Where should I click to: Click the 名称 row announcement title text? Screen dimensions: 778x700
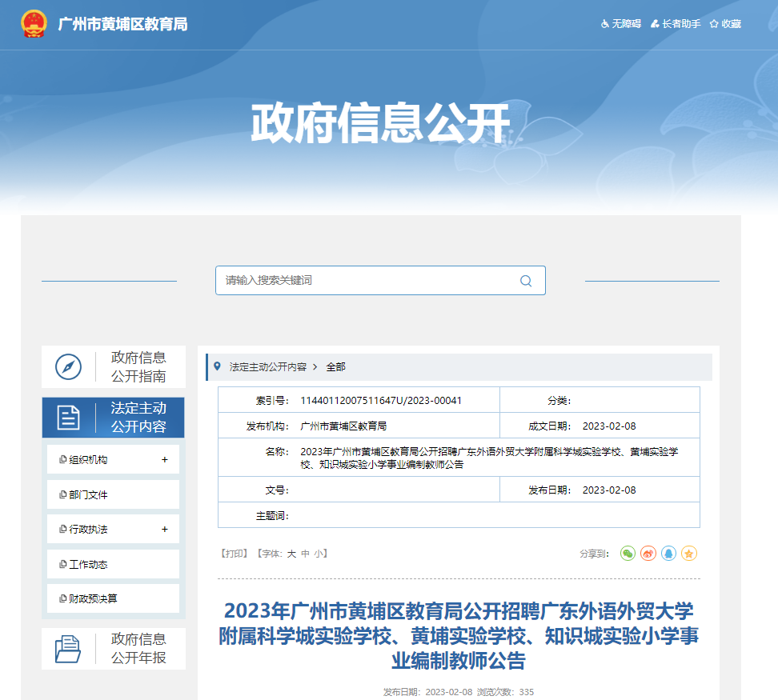489,458
